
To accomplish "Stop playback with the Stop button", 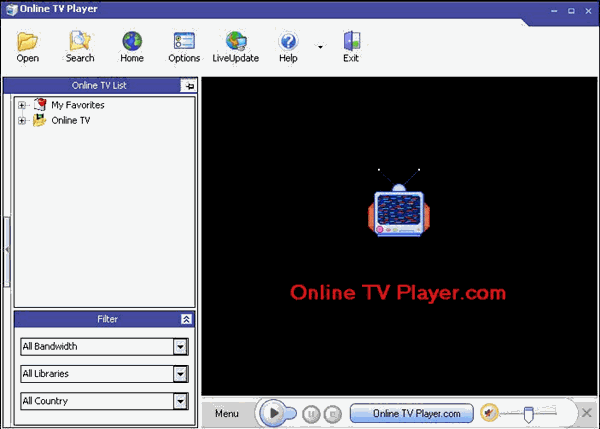I will coord(333,414).
